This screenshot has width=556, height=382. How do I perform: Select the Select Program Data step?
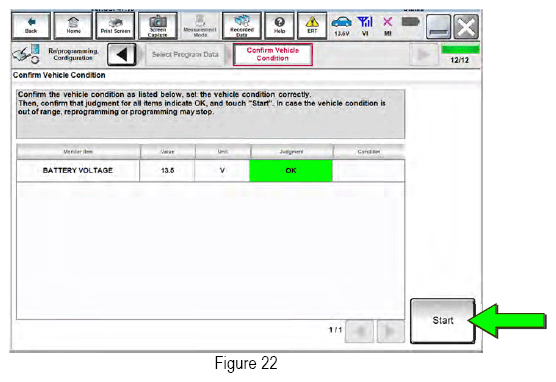click(185, 55)
